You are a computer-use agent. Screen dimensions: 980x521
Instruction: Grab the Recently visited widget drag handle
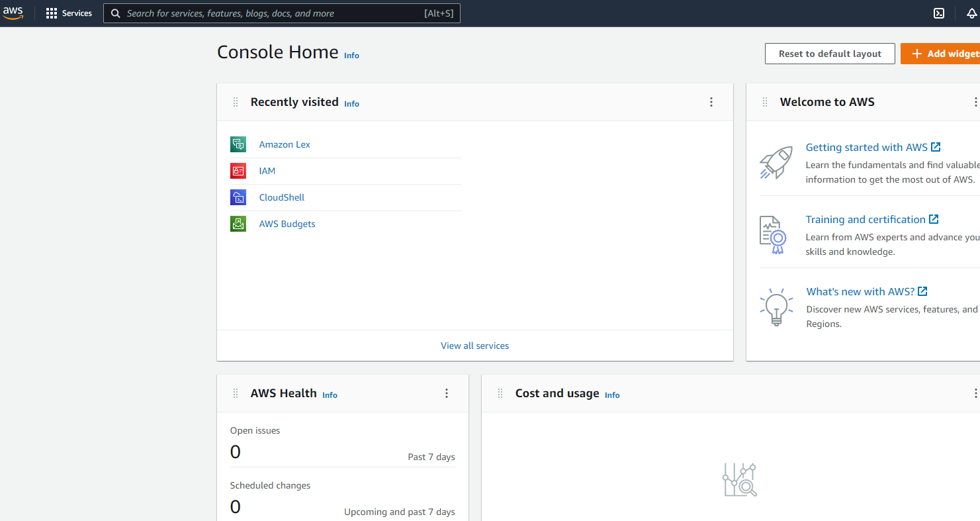(236, 102)
